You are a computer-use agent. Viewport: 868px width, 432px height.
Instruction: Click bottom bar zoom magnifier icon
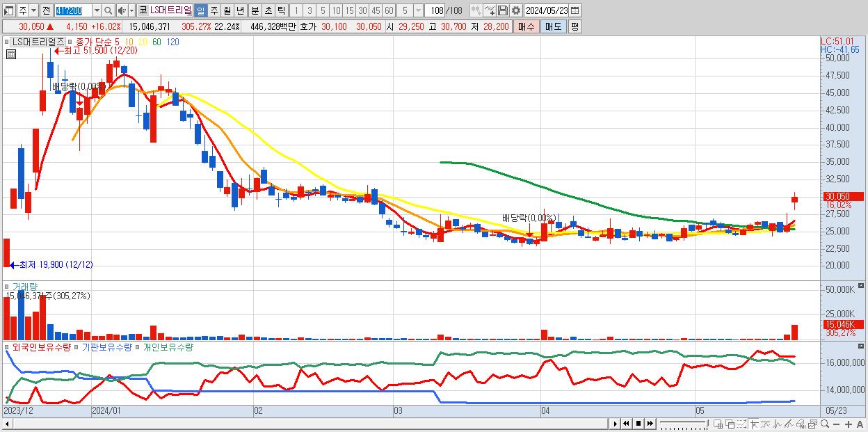[825, 424]
